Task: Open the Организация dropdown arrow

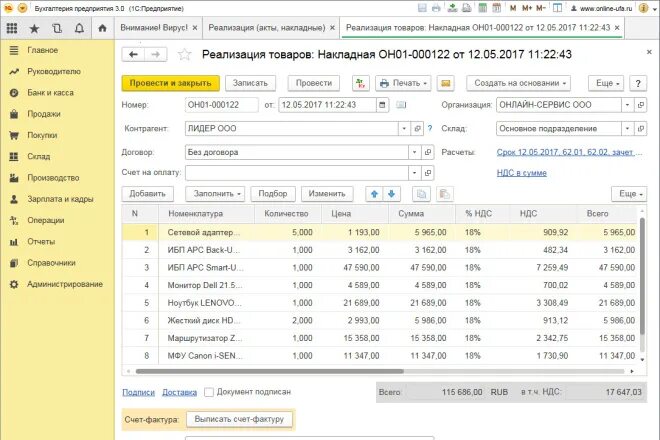Action: (627, 105)
